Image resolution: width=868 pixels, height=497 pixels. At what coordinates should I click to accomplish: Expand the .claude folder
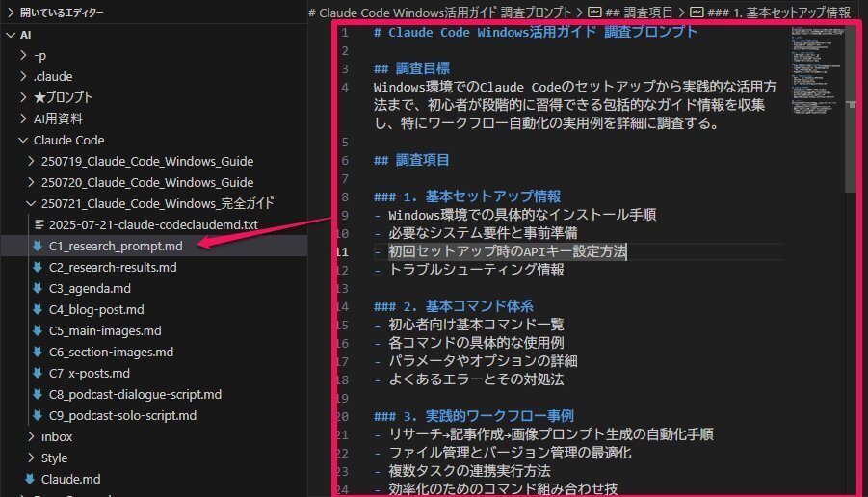coord(23,76)
